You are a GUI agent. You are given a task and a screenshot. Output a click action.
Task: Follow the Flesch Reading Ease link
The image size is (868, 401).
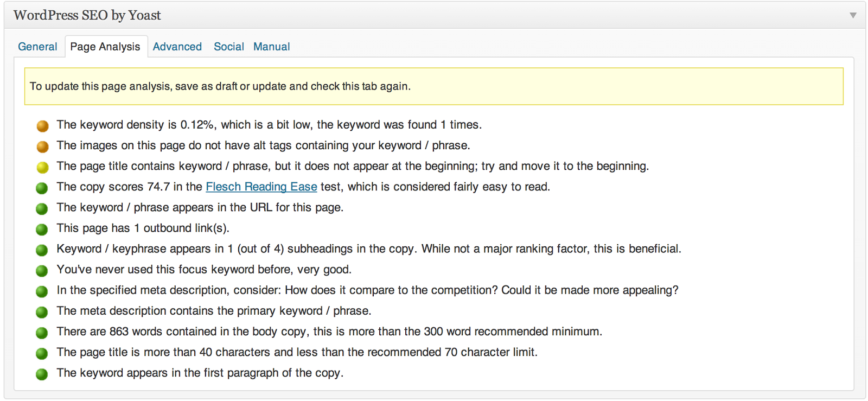coord(261,187)
